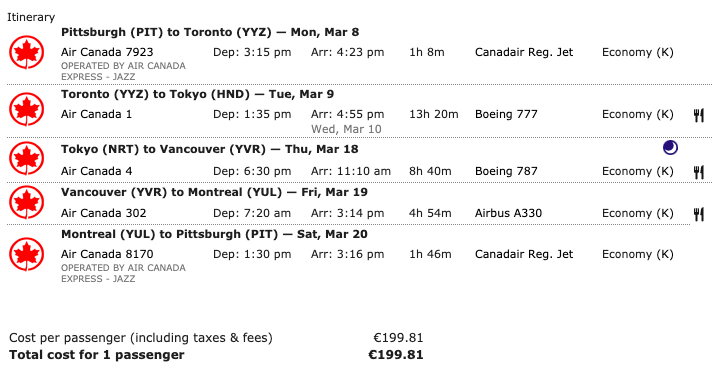The image size is (726, 371).
Task: Click meal icon on Airbus A330 flight
Action: (699, 214)
